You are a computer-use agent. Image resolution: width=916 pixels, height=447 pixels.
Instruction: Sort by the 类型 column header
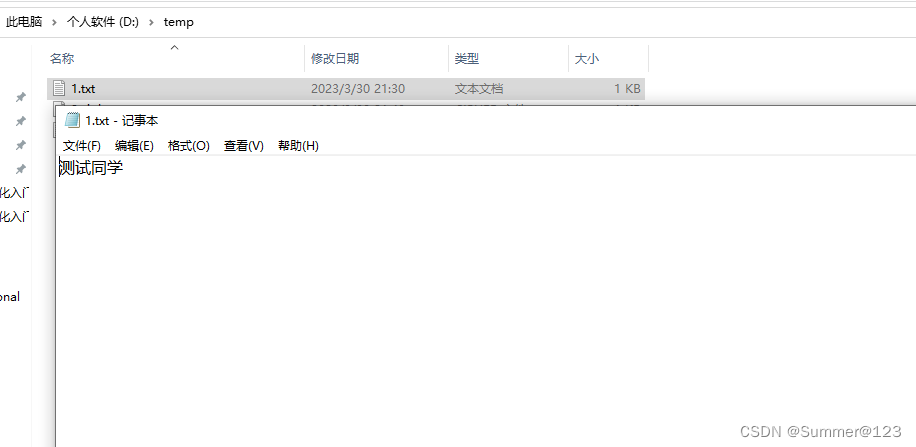click(x=467, y=58)
